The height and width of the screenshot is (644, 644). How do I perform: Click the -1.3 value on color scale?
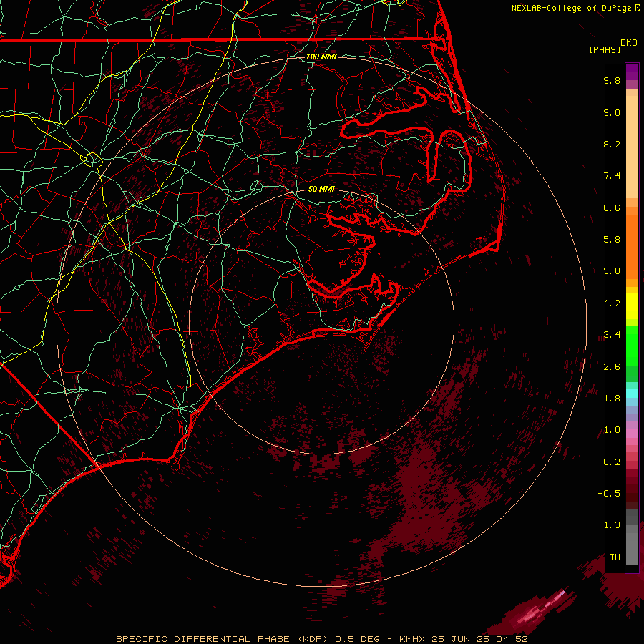tap(609, 525)
